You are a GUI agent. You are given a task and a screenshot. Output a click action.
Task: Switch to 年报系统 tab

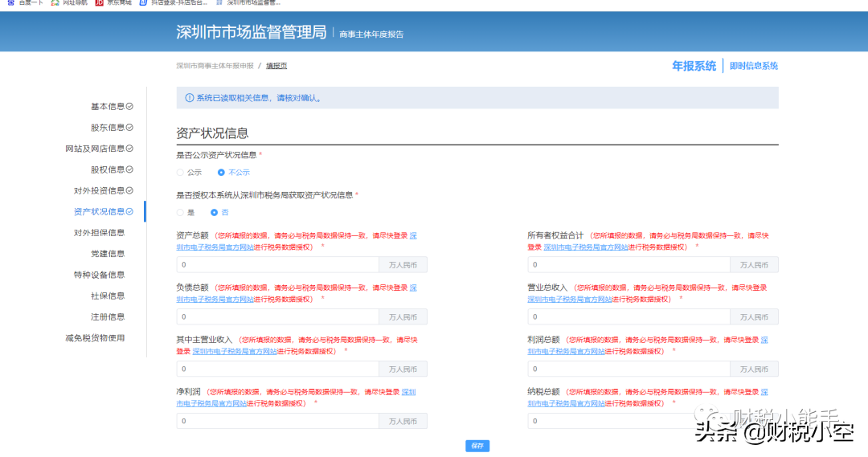point(694,66)
